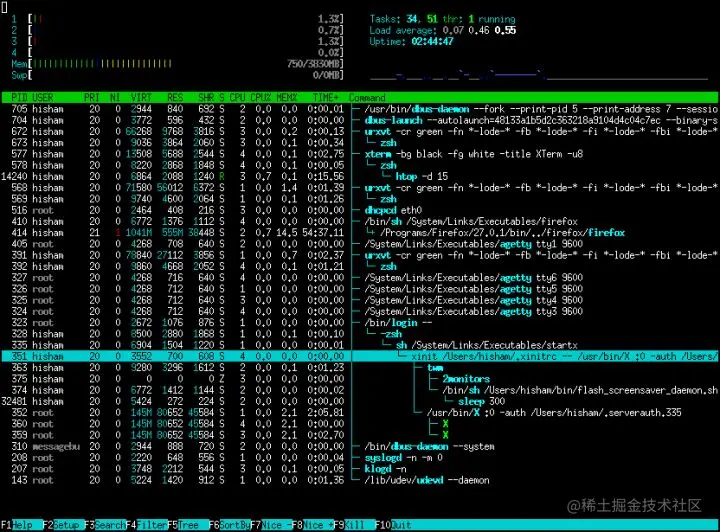Select the flash_screensaver_daemon.sh row
Viewport: 720px width, 532px height.
360,390
